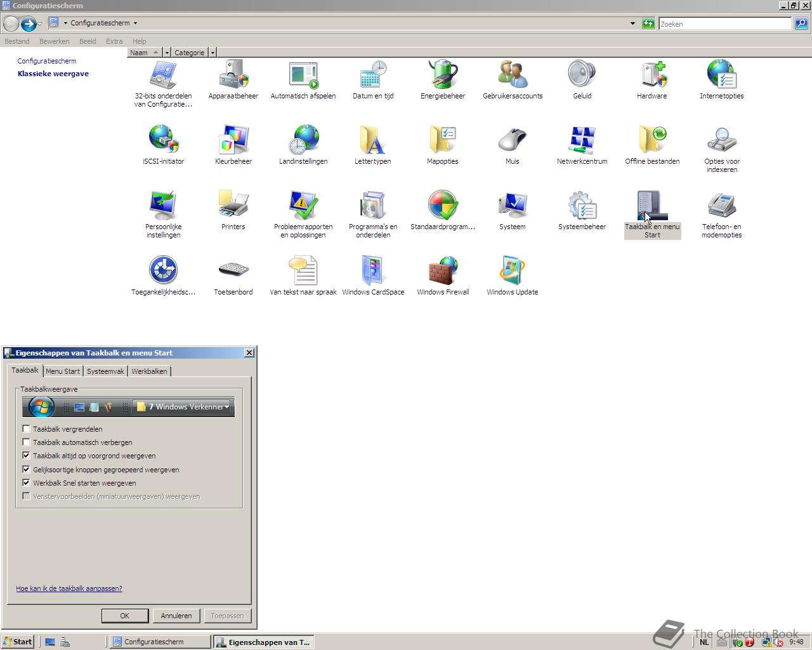
Task: Open Standaardprogramma's icon
Action: 443,205
